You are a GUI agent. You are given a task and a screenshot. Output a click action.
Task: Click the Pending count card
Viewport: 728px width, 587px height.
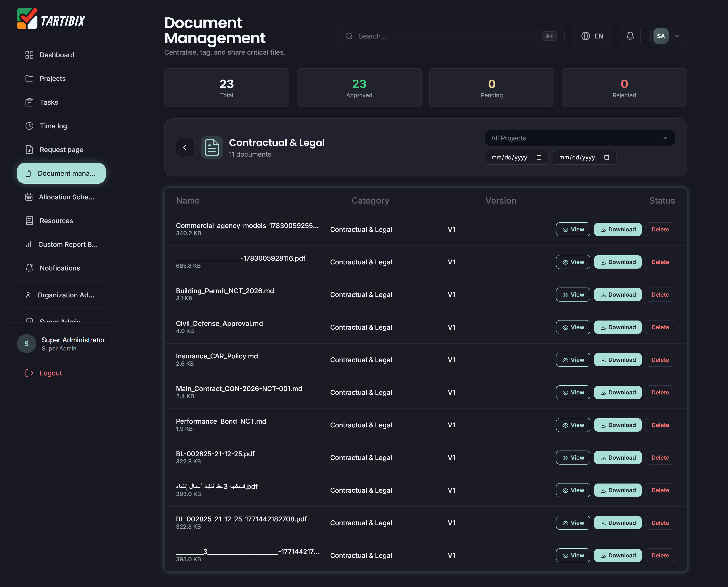pyautogui.click(x=492, y=88)
